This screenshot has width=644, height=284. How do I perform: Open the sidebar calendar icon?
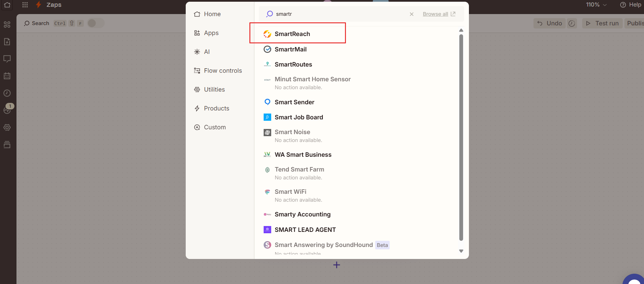(x=7, y=76)
